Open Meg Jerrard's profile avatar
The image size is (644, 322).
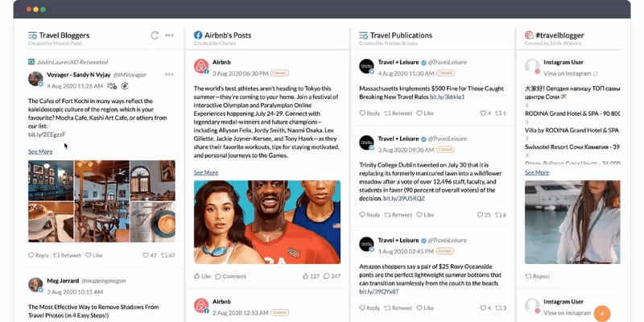pyautogui.click(x=35, y=284)
